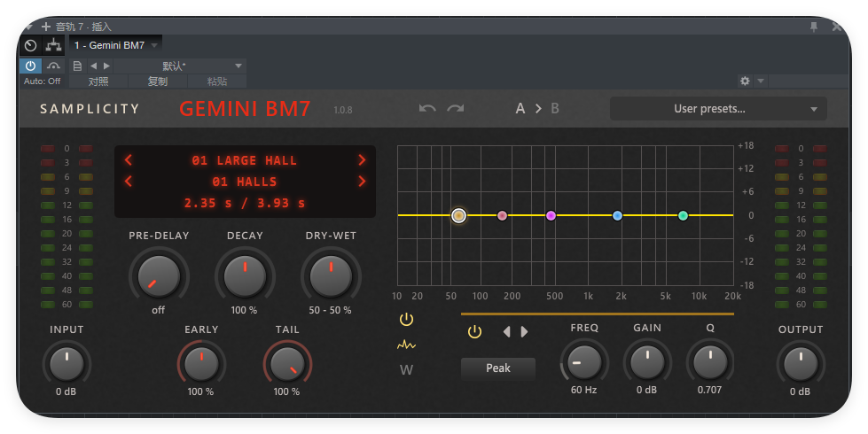Click the 0.707 Q value

(x=709, y=390)
